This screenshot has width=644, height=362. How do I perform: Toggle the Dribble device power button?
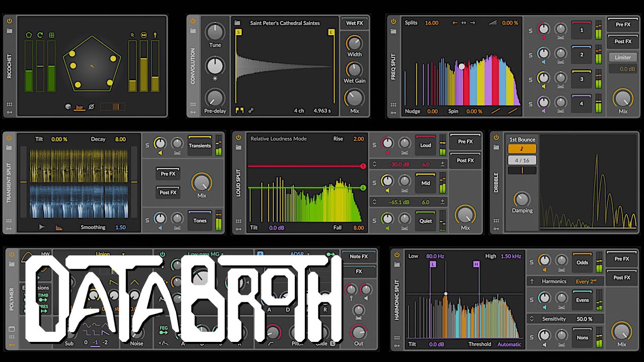tap(496, 137)
